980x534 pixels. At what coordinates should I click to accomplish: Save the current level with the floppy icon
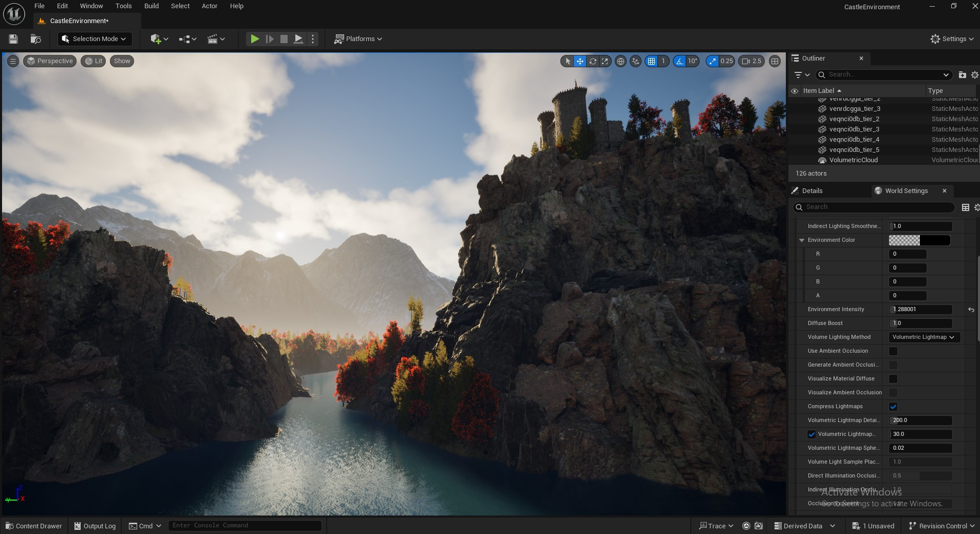[13, 39]
